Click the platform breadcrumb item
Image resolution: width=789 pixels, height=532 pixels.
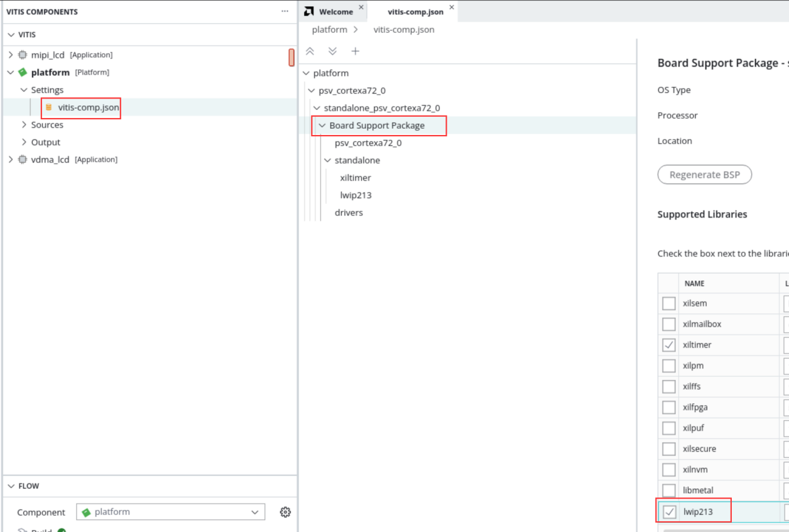329,30
